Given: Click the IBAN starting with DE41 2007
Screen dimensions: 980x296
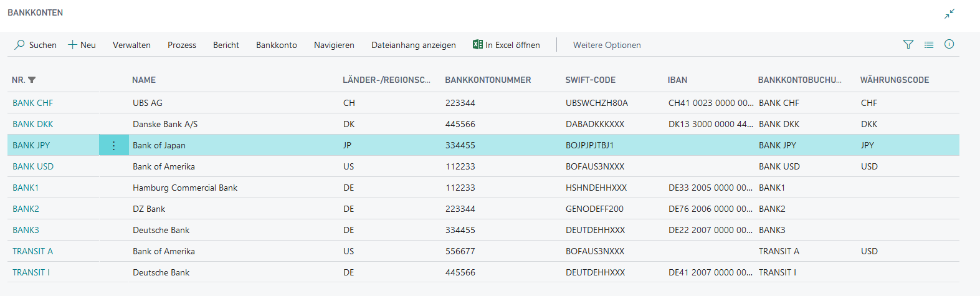Looking at the screenshot, I should pos(711,272).
